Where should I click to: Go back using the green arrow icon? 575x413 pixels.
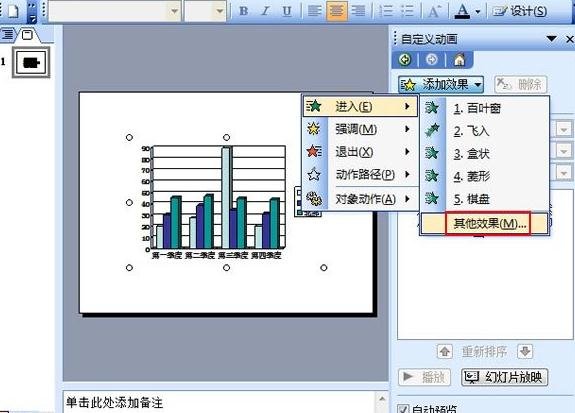405,59
